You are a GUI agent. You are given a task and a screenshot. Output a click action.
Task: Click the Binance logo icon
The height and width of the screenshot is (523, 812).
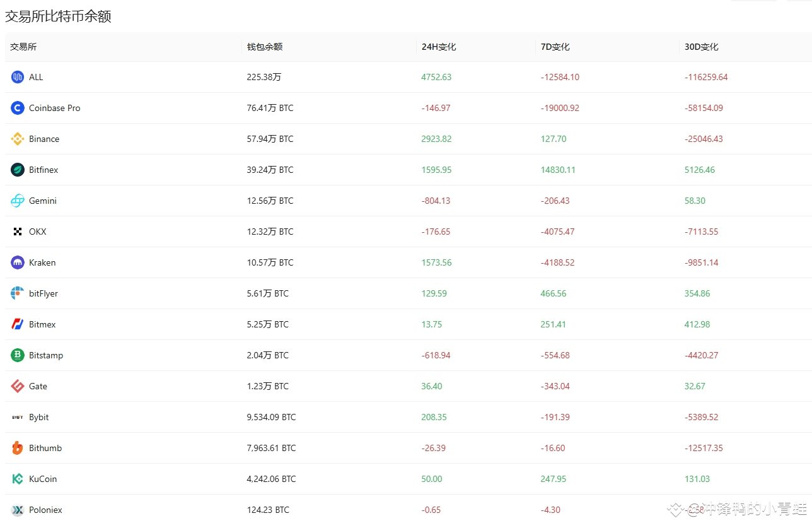coord(18,139)
